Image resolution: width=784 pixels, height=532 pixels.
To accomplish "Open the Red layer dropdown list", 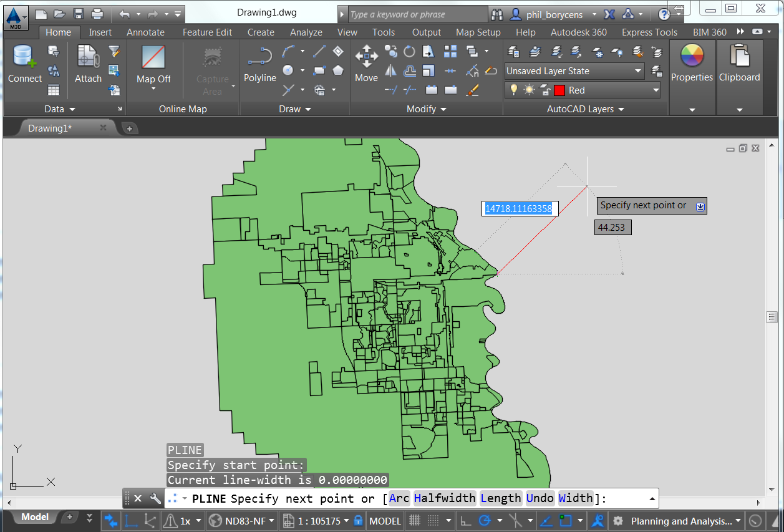I will click(655, 90).
